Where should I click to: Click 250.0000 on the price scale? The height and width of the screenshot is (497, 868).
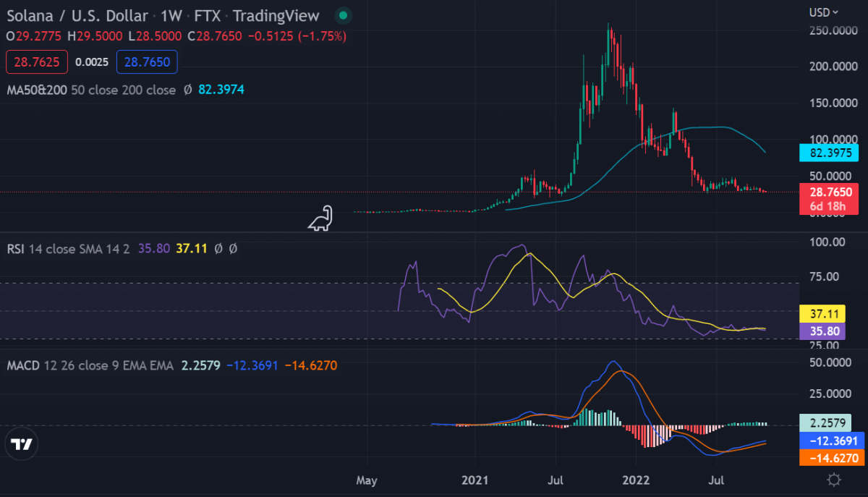point(835,31)
